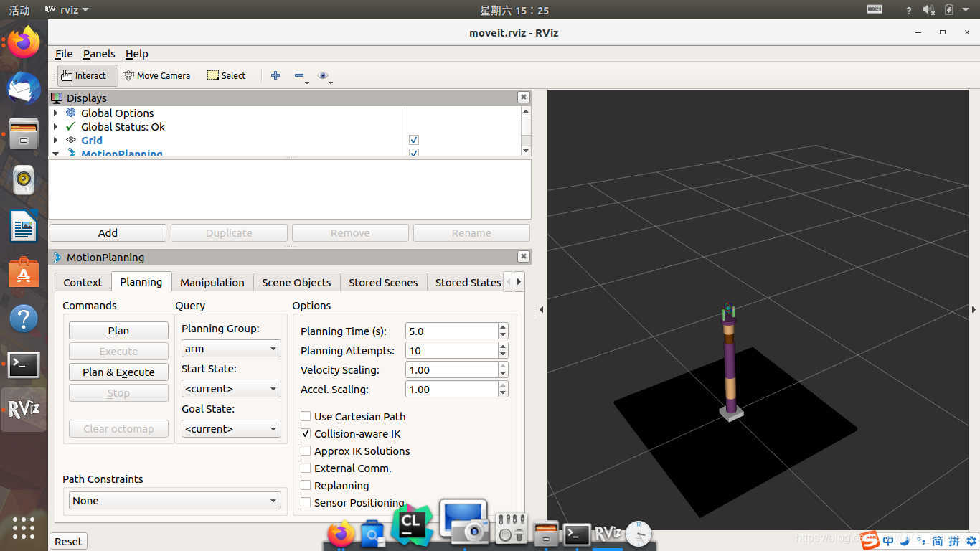
Task: Enable Use Cartesian Path option
Action: pyautogui.click(x=306, y=416)
